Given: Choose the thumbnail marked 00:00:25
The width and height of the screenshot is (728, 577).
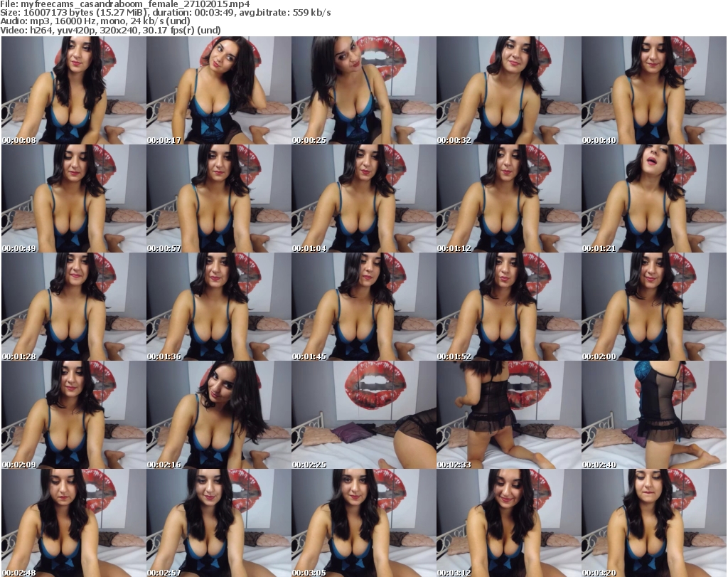Looking at the screenshot, I should (x=363, y=90).
